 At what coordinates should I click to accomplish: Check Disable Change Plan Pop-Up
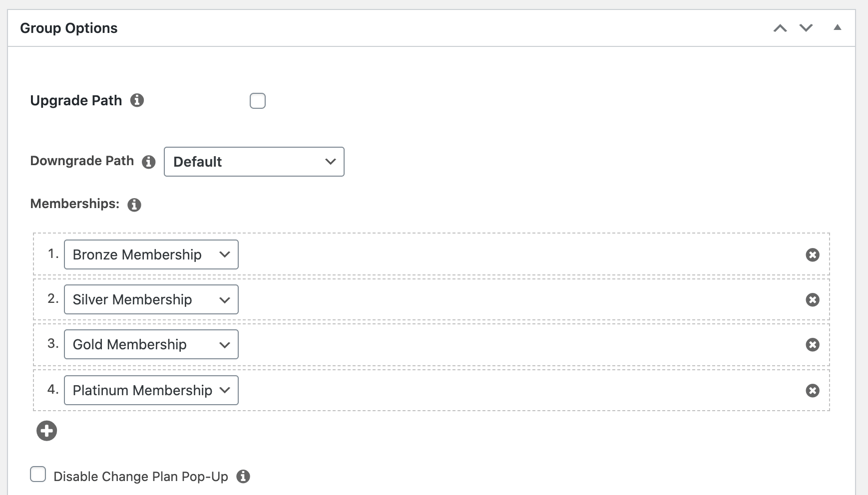[x=38, y=474]
